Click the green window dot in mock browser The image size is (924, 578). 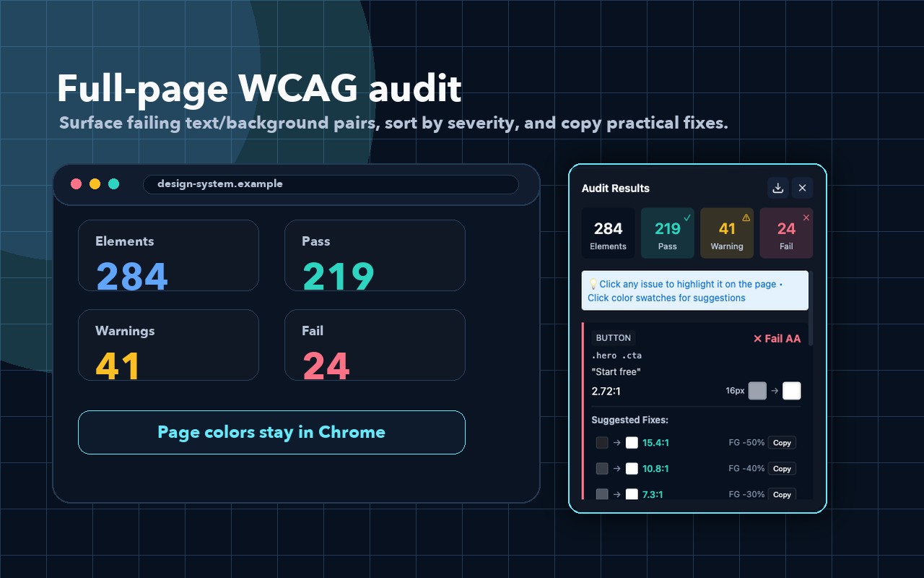[x=113, y=184]
